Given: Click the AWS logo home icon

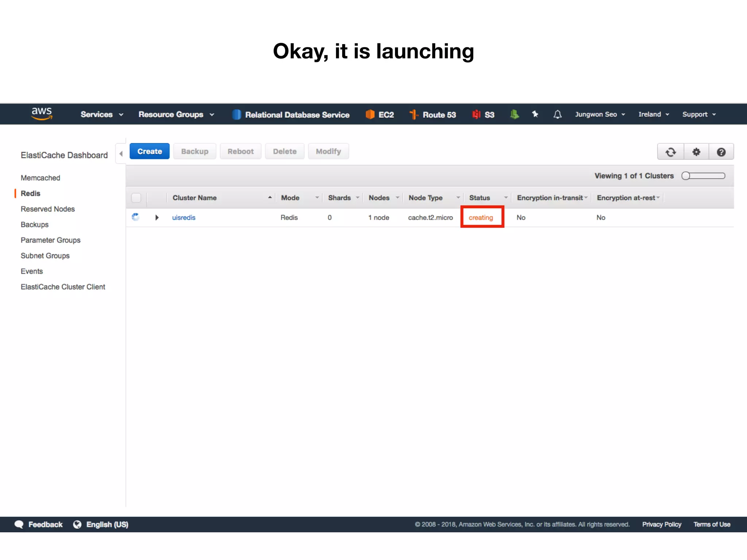Looking at the screenshot, I should click(42, 114).
